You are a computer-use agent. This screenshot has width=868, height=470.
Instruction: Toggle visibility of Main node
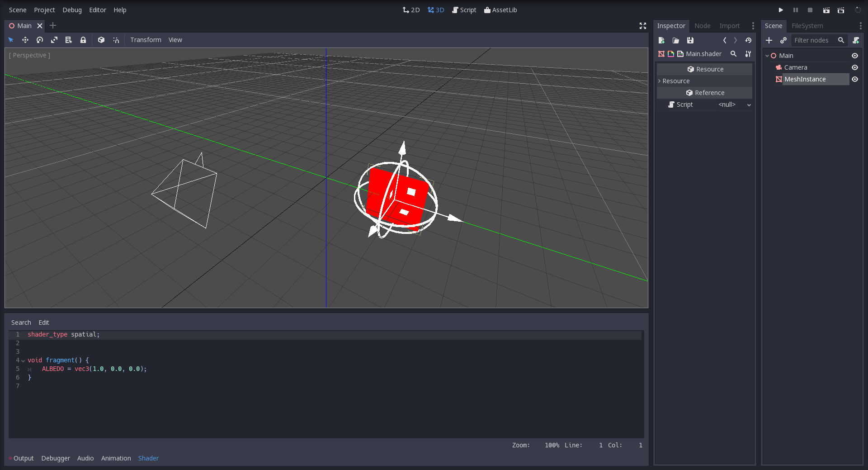tap(855, 56)
